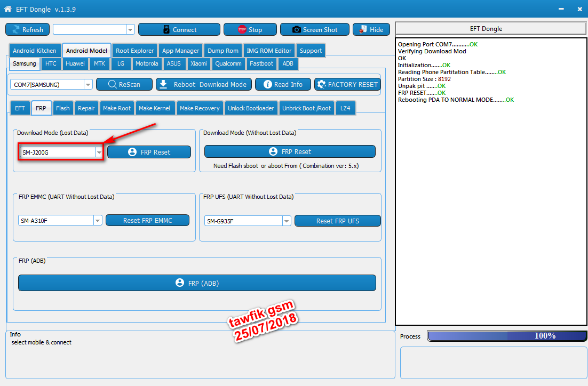Click Reset FRP EMMC button

click(147, 220)
